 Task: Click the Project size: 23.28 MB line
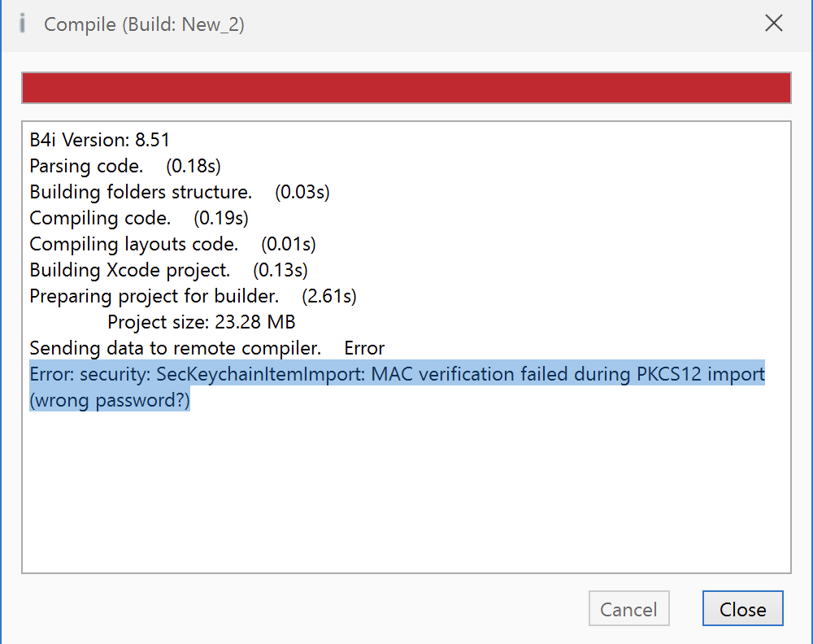[x=201, y=323]
